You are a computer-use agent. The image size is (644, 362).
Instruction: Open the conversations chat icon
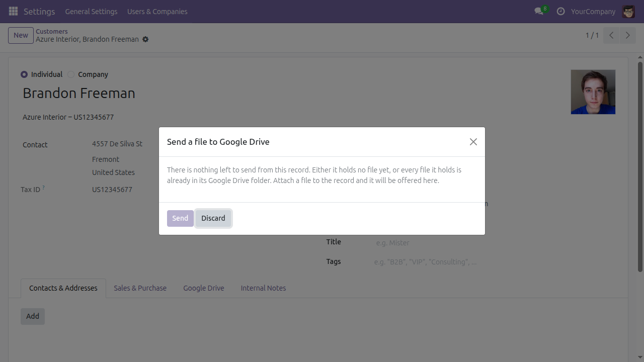[x=539, y=11]
